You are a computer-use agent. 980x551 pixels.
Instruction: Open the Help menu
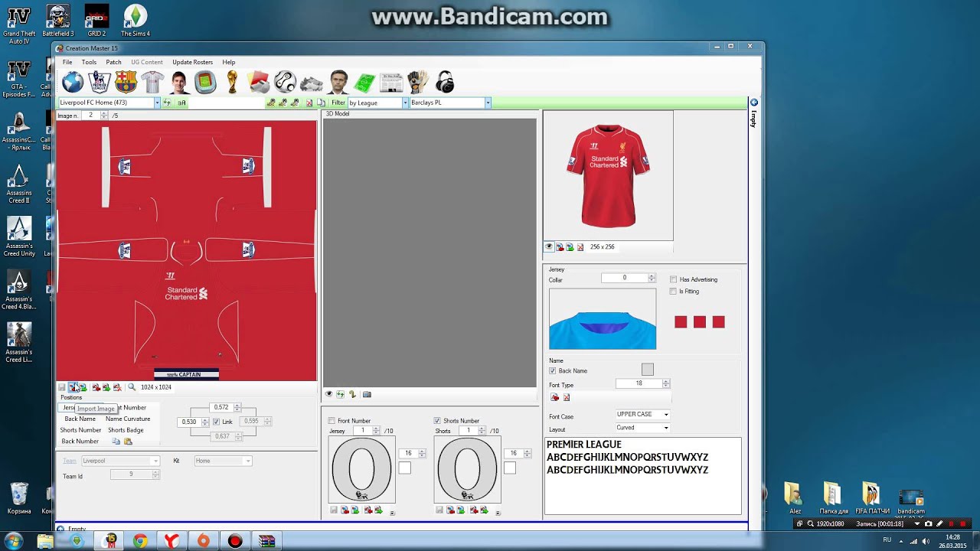click(x=228, y=62)
